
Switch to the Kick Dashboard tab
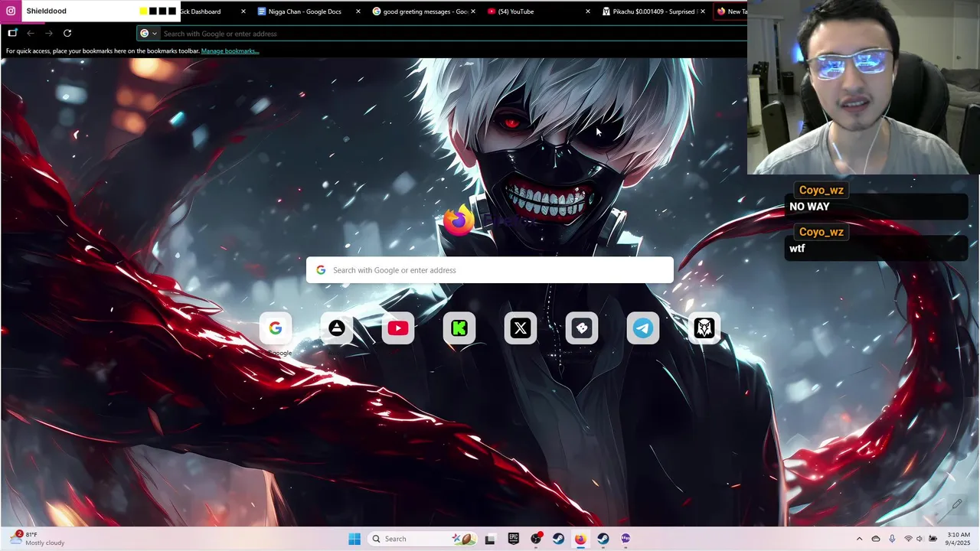(200, 11)
